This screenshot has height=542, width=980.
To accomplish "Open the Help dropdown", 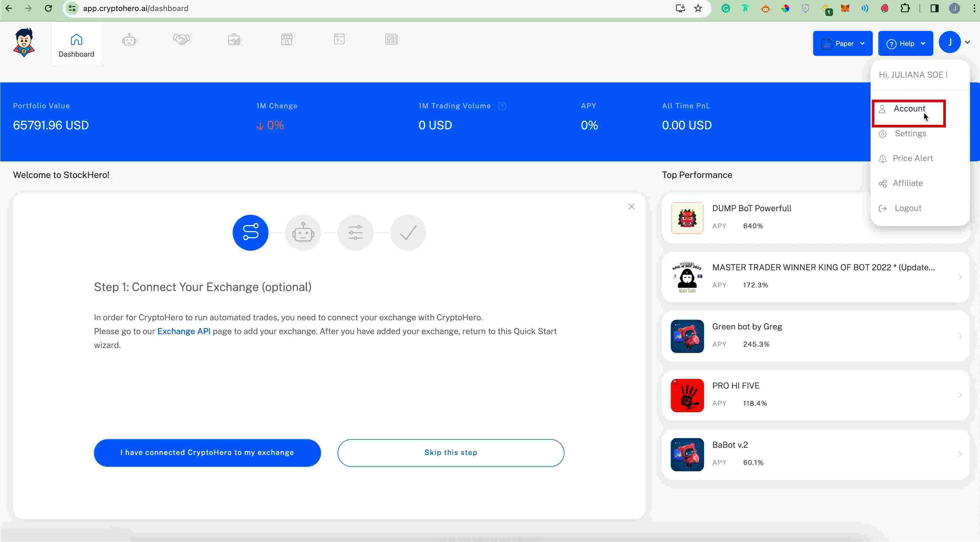I will point(905,43).
